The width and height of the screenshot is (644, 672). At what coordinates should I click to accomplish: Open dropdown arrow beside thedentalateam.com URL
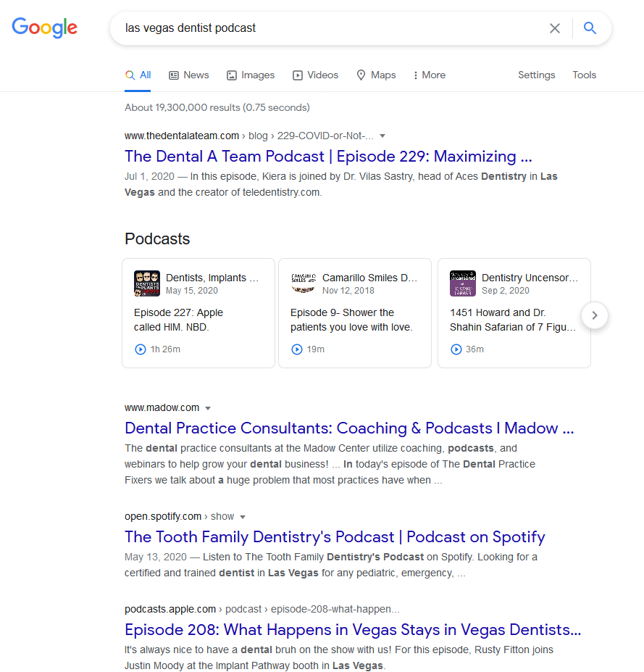pos(382,136)
